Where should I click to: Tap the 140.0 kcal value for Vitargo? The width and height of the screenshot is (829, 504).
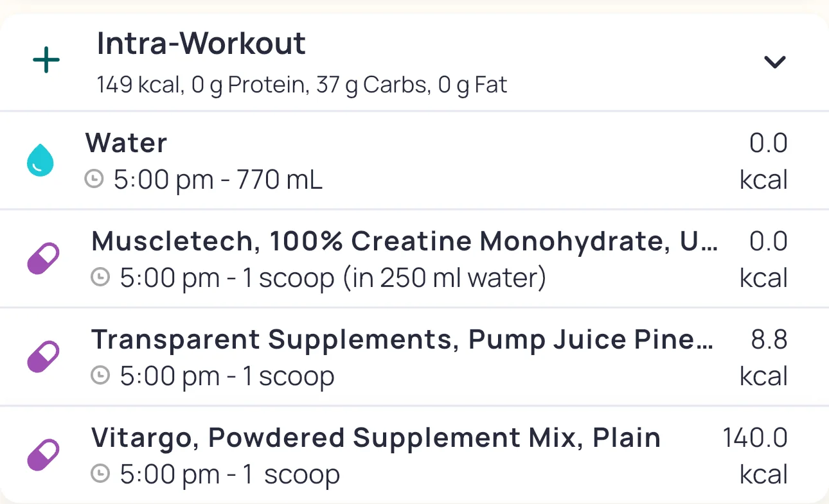[755, 438]
